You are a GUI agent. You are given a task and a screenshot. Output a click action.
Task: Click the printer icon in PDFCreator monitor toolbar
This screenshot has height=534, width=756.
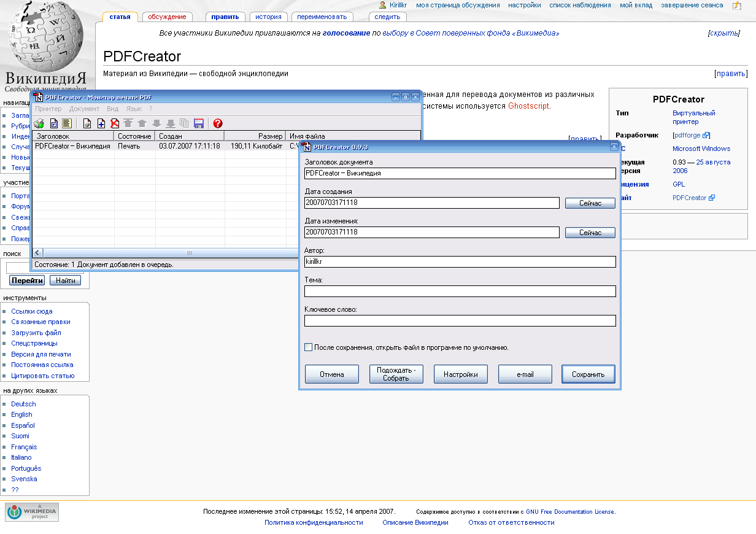point(39,123)
